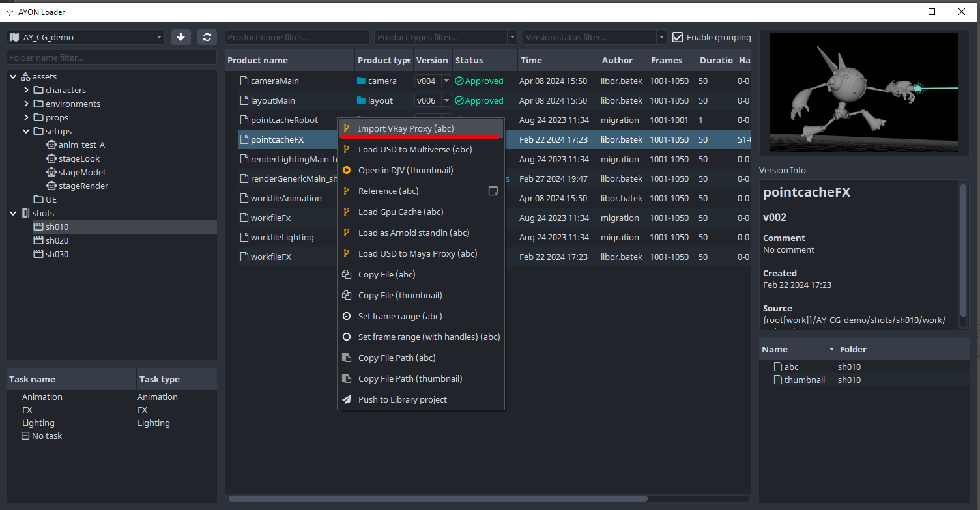
Task: Open the v004 version dropdown for cameraMain
Action: pos(446,81)
